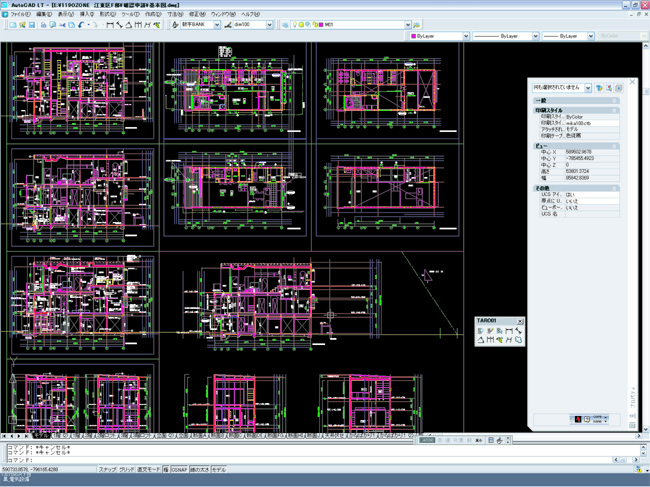Toggle スナップ mode in the status bar
Image resolution: width=650 pixels, height=487 pixels.
click(107, 469)
